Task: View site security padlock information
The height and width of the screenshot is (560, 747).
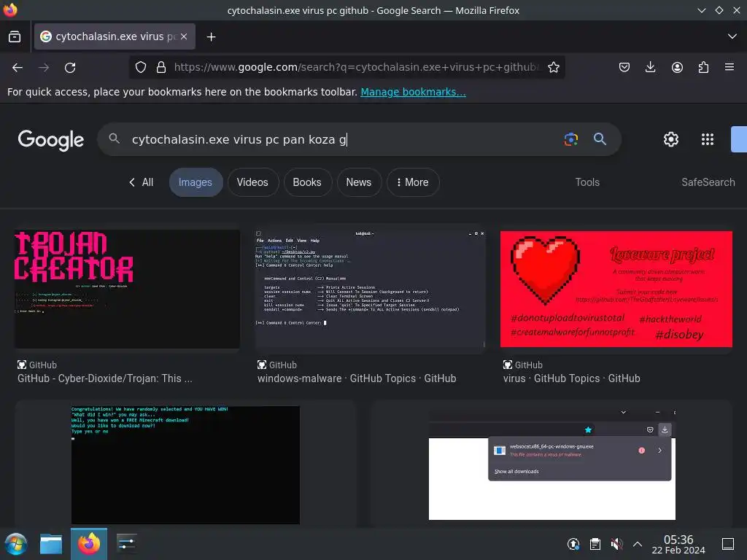Action: 161,67
